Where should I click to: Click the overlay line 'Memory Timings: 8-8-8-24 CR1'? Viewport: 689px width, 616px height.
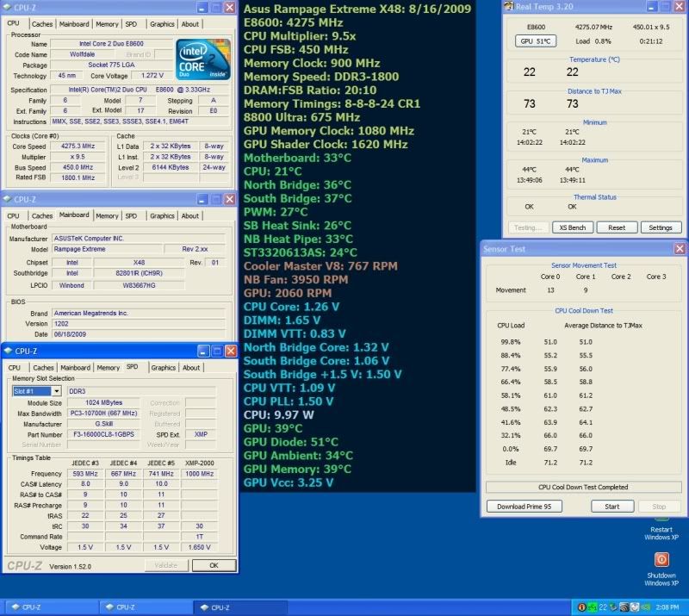(x=332, y=103)
